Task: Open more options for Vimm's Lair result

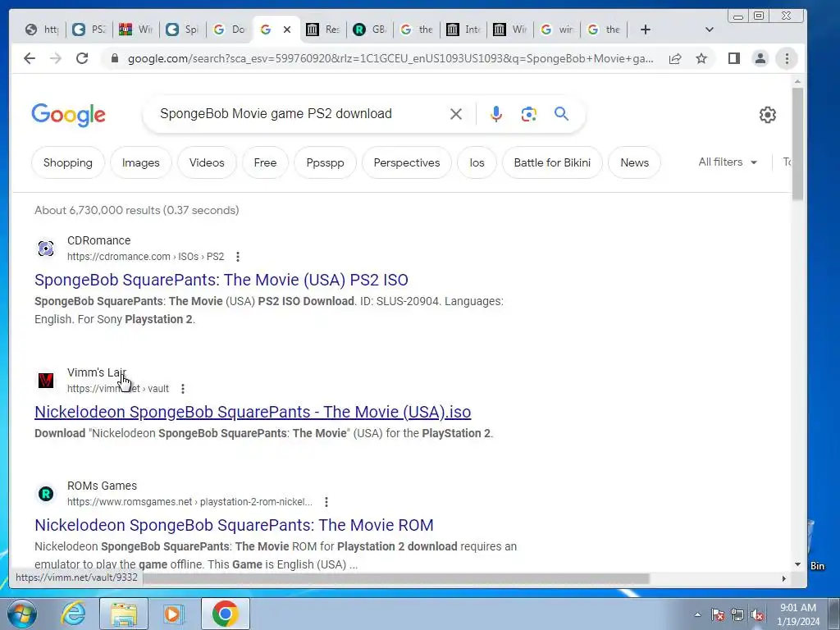Action: coord(183,388)
